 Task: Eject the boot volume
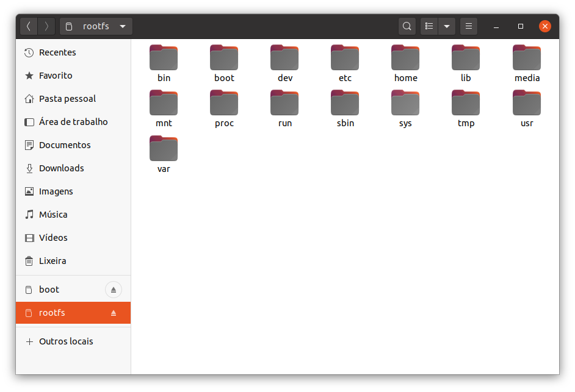114,290
